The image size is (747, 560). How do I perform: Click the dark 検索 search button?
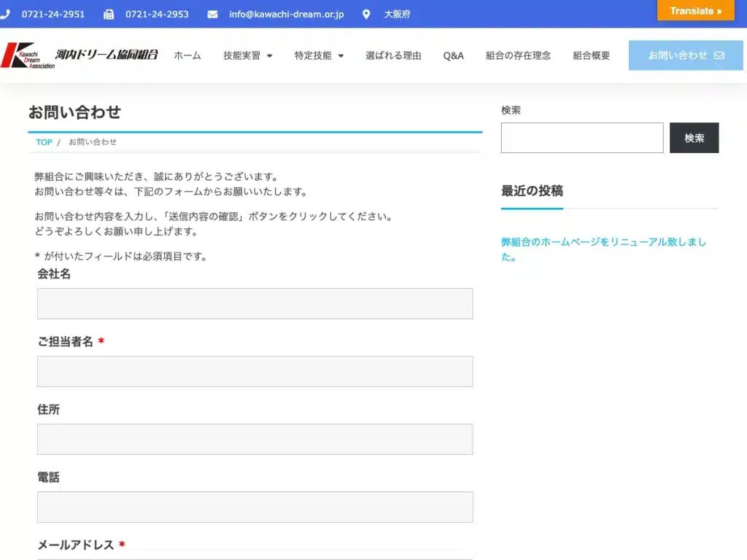(x=694, y=138)
